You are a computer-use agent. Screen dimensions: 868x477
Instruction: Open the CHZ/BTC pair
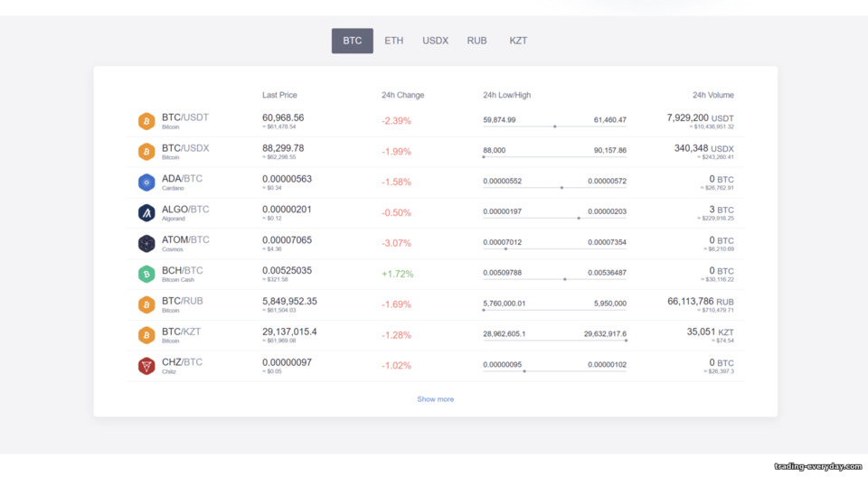tap(182, 362)
